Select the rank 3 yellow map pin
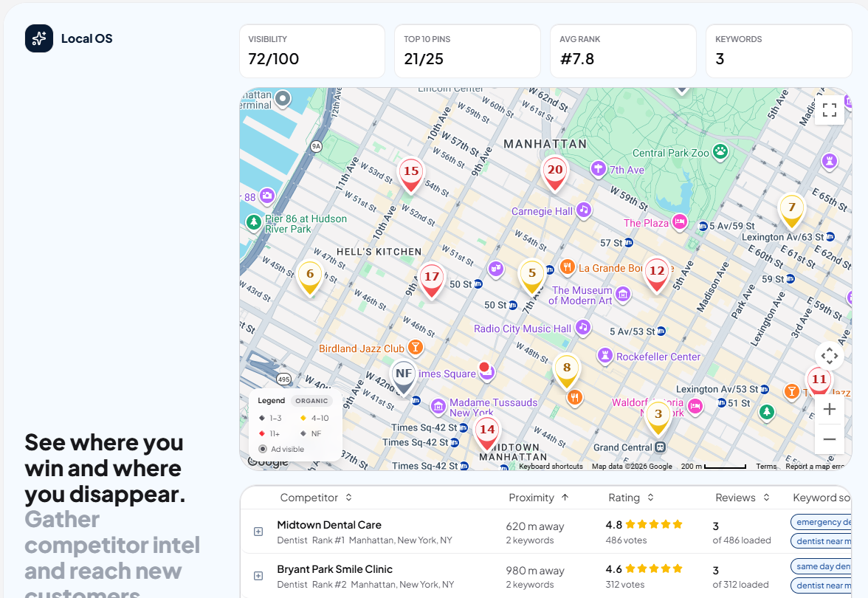 [x=658, y=418]
